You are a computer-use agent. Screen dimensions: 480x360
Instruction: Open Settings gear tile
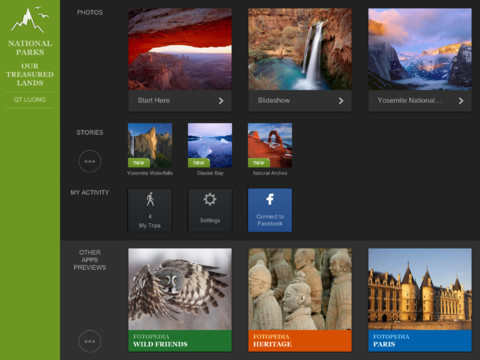tap(210, 210)
